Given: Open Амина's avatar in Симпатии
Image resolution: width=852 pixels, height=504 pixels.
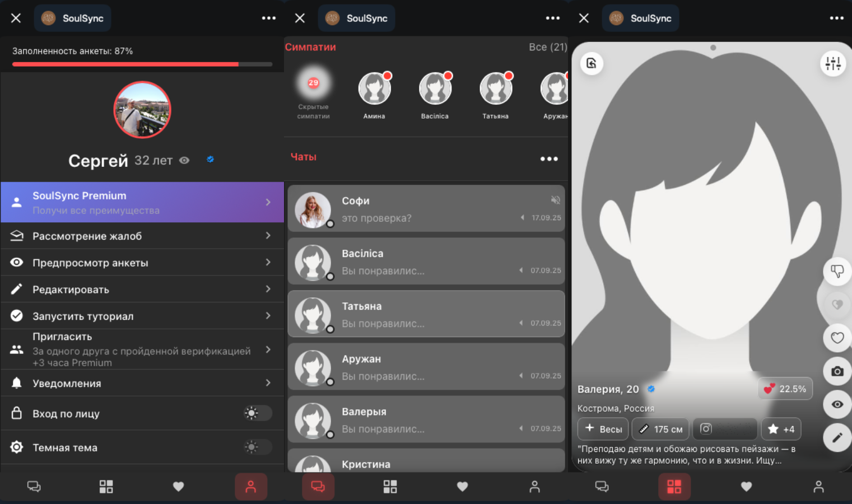Looking at the screenshot, I should [374, 88].
